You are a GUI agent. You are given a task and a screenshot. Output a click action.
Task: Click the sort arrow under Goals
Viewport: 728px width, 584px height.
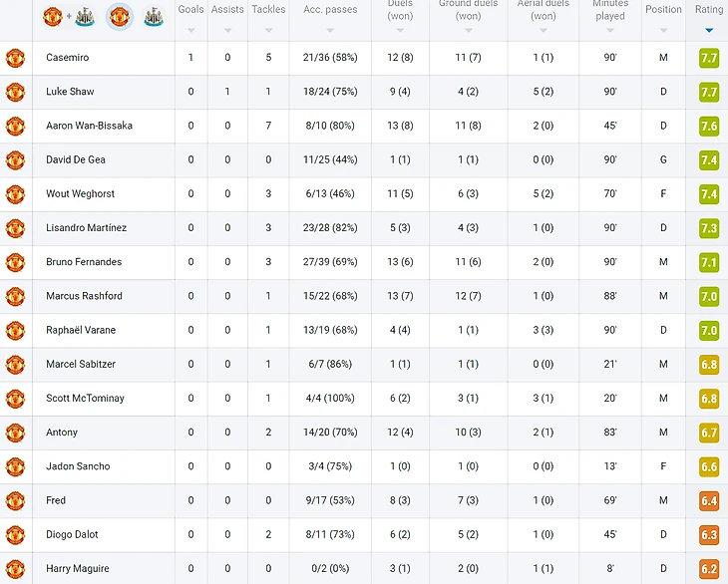(190, 30)
